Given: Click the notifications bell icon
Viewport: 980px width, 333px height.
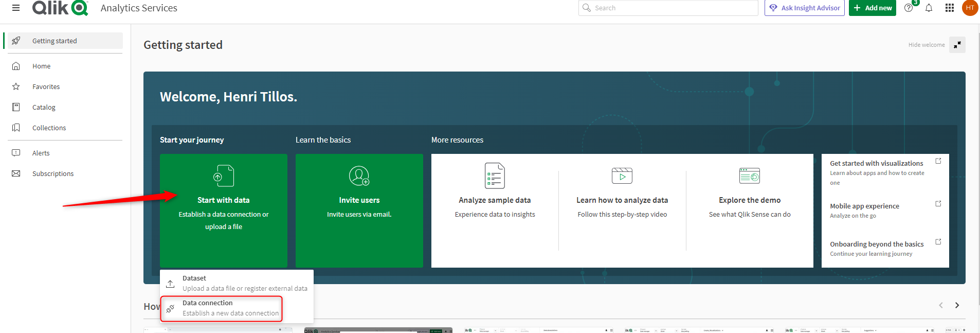Looking at the screenshot, I should 929,8.
